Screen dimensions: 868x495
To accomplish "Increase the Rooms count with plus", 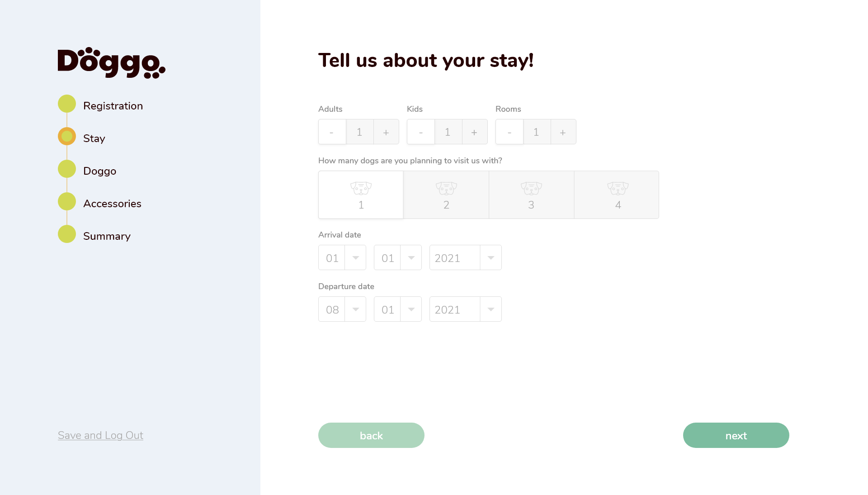I will pos(563,132).
